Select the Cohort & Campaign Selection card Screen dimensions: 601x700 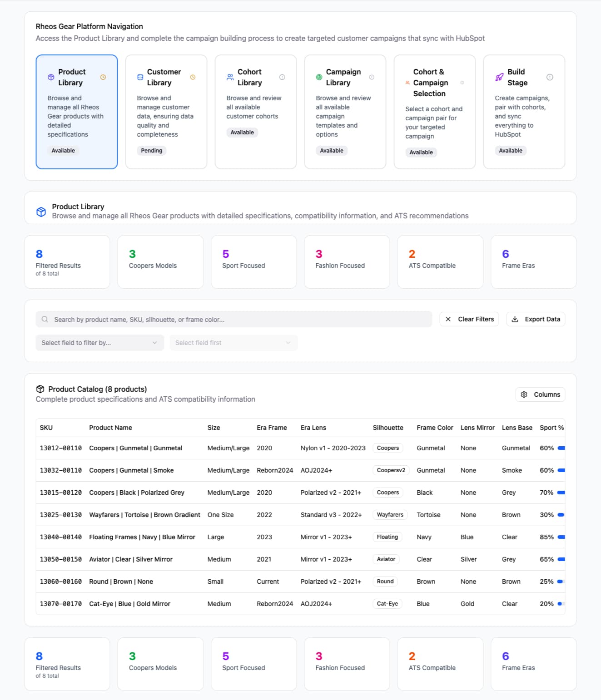tap(434, 112)
